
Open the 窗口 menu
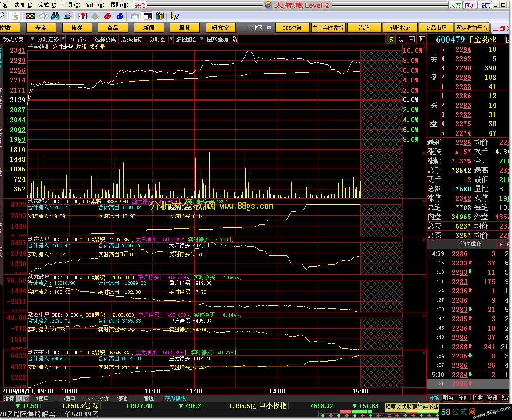click(95, 5)
